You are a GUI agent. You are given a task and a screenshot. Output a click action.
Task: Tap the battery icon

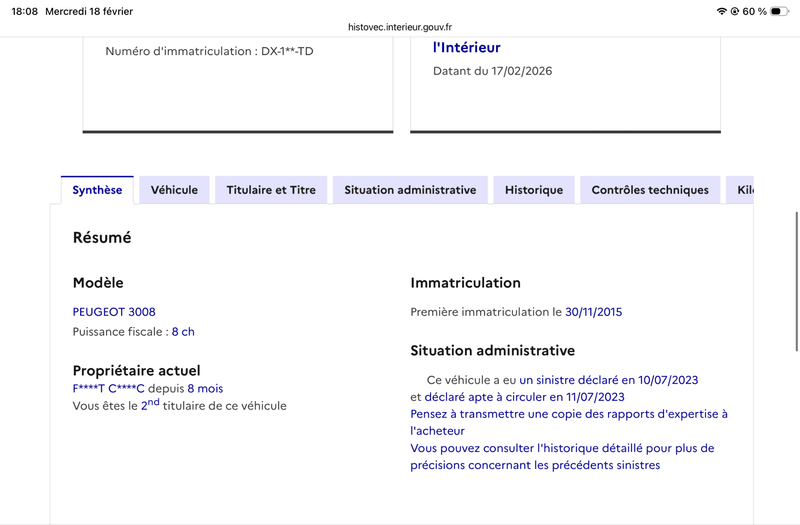click(x=779, y=11)
